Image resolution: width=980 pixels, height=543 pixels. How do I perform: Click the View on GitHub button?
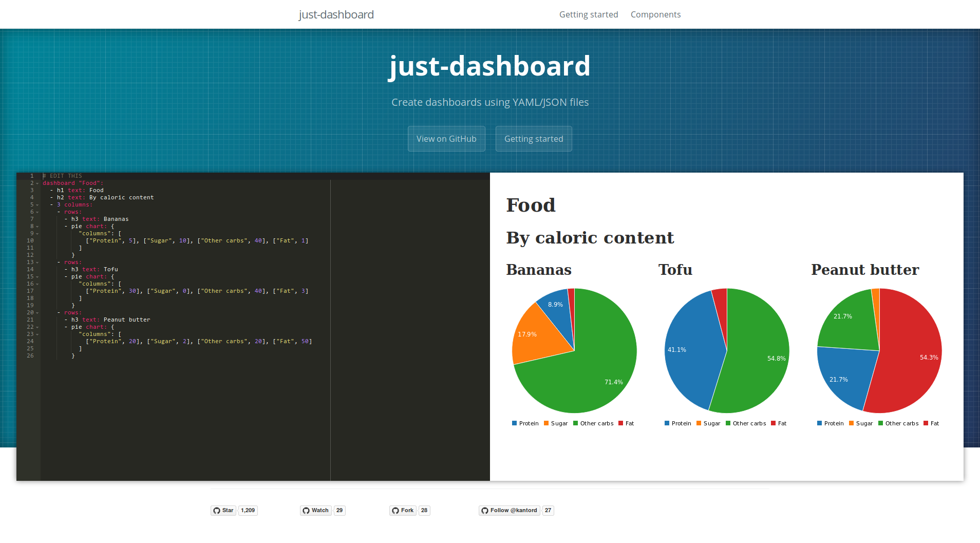pyautogui.click(x=446, y=139)
